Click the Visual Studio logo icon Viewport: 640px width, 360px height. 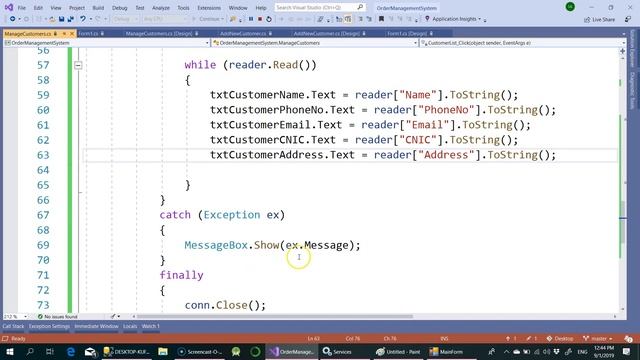pyautogui.click(x=9, y=7)
